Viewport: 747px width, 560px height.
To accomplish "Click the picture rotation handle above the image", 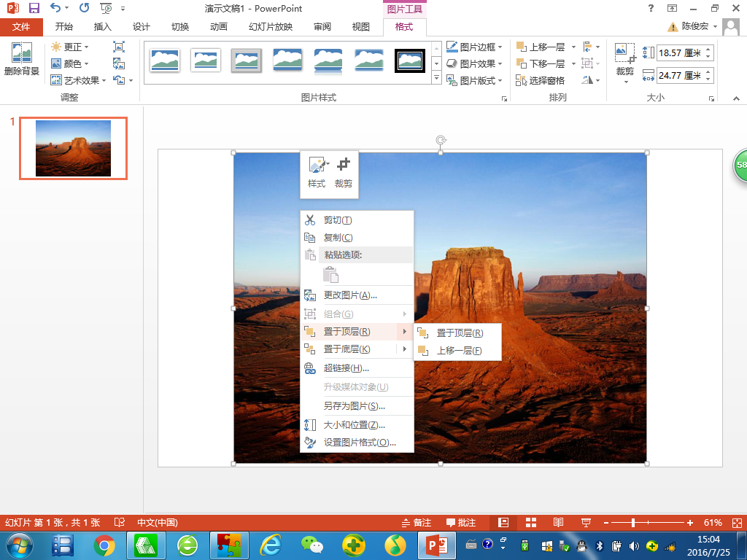I will tap(441, 140).
